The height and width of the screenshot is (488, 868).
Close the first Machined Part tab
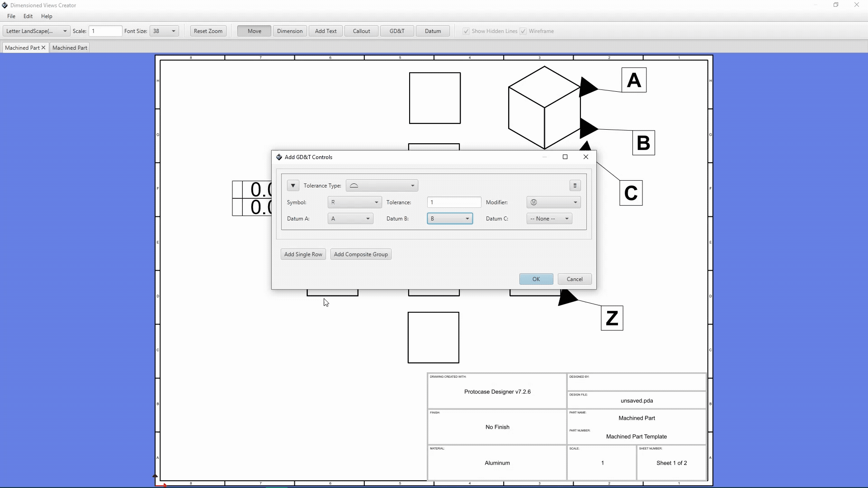click(43, 47)
